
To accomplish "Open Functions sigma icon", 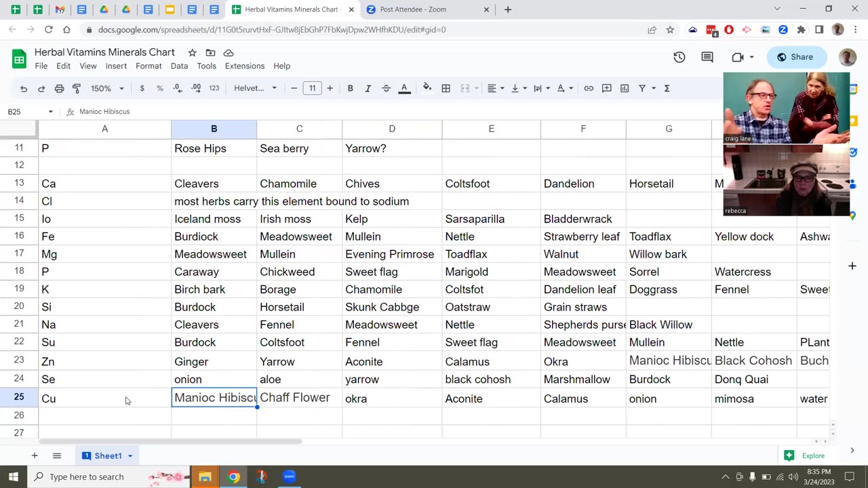I will coord(667,88).
